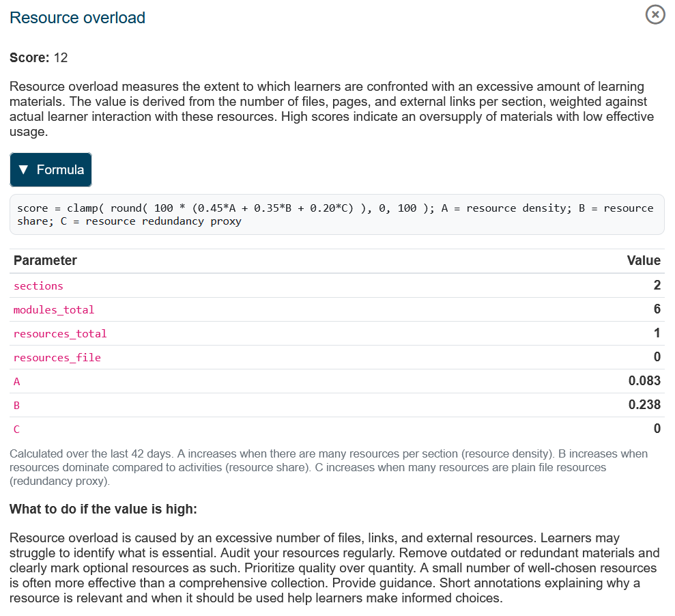Click the Parameter column header
The image size is (675, 616).
[x=45, y=260]
